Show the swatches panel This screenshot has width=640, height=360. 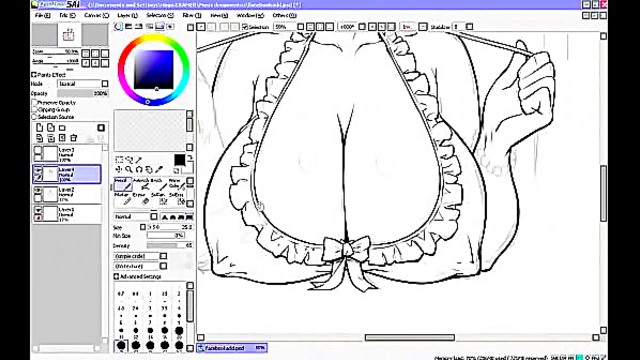click(x=160, y=27)
